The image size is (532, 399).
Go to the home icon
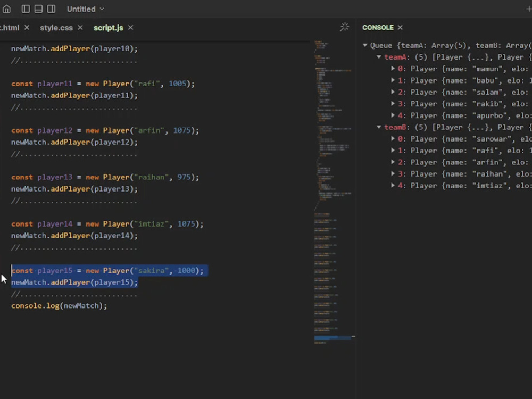6,9
